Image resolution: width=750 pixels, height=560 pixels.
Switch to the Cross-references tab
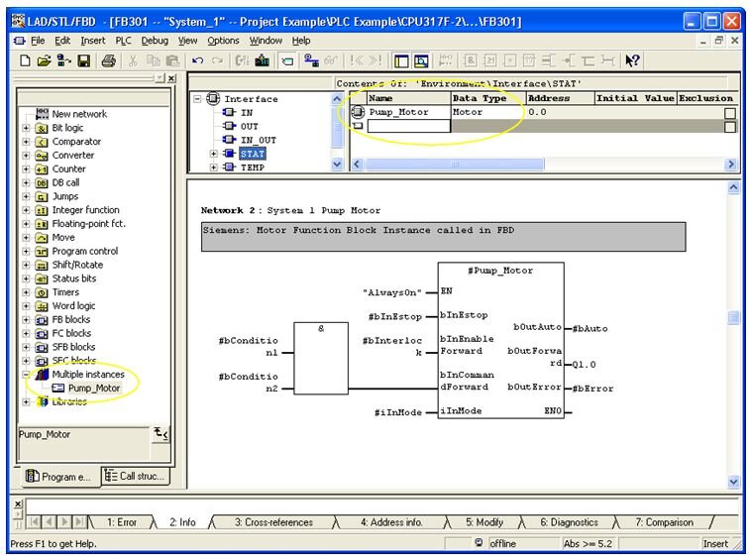[x=272, y=522]
